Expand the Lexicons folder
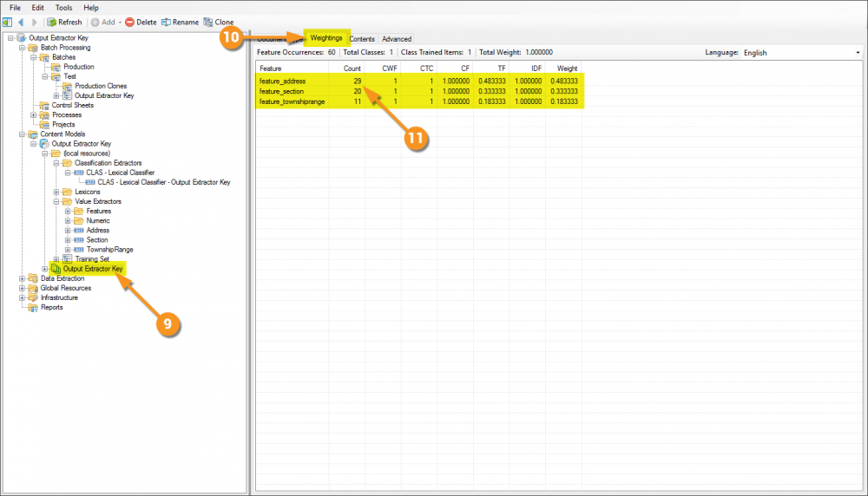Image resolution: width=868 pixels, height=496 pixels. 56,192
